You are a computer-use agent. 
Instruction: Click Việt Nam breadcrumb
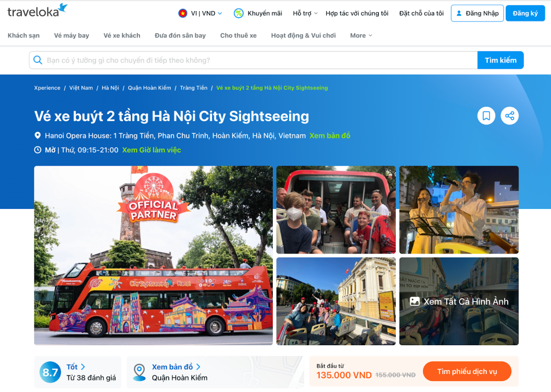tap(81, 88)
